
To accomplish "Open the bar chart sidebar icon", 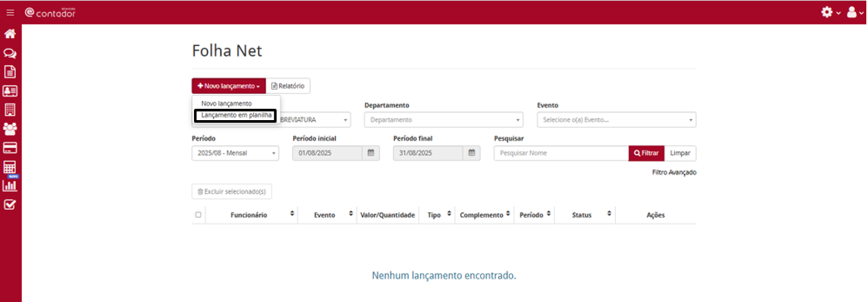I will pos(10,186).
